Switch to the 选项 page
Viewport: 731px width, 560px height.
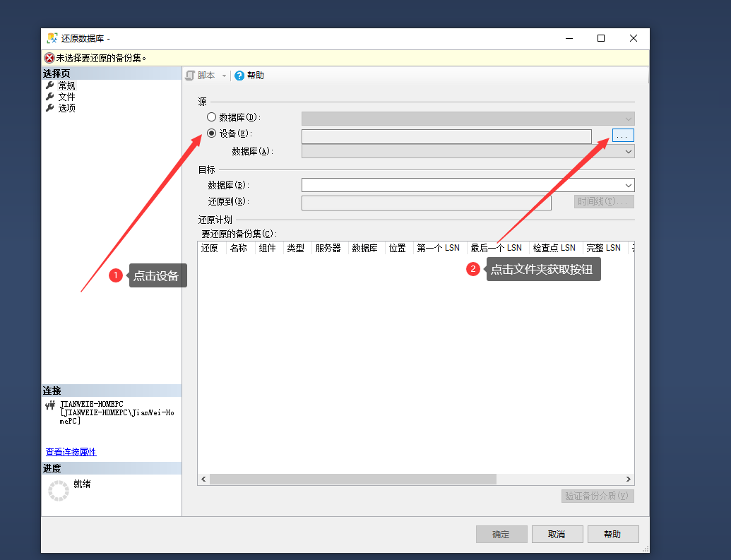[66, 108]
